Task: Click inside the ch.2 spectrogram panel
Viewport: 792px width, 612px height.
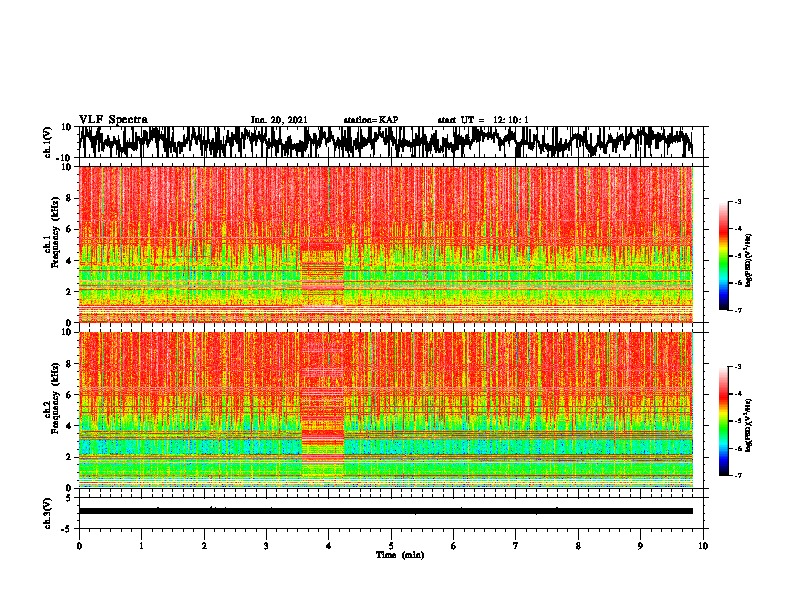Action: (386, 410)
